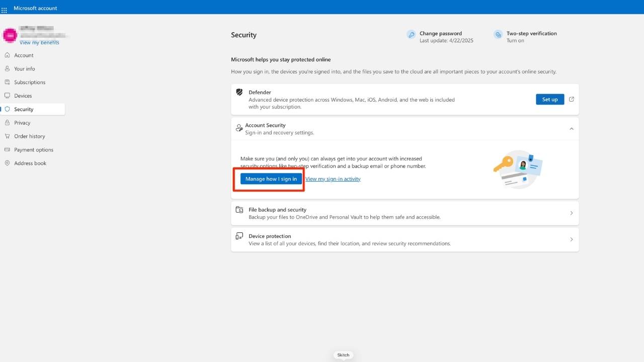Click the Change password link text
Image resolution: width=644 pixels, height=362 pixels.
click(x=441, y=34)
